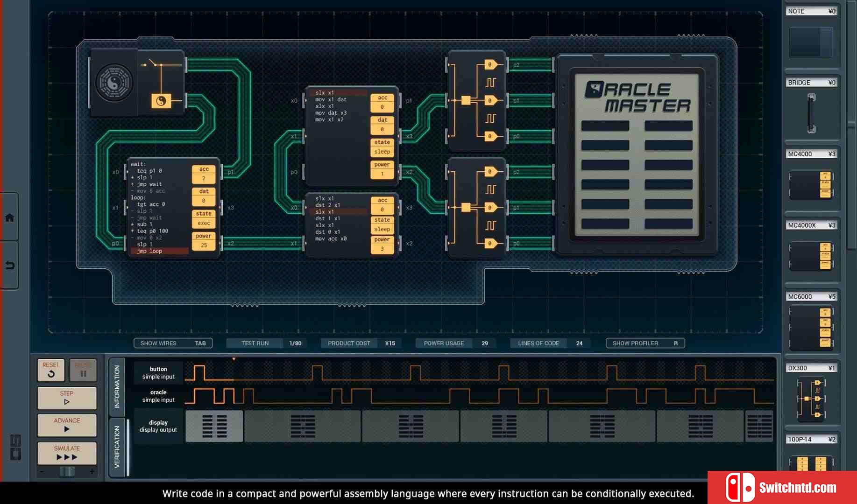Click first highlighted display output hexagram
This screenshot has width=857, height=504.
[214, 426]
